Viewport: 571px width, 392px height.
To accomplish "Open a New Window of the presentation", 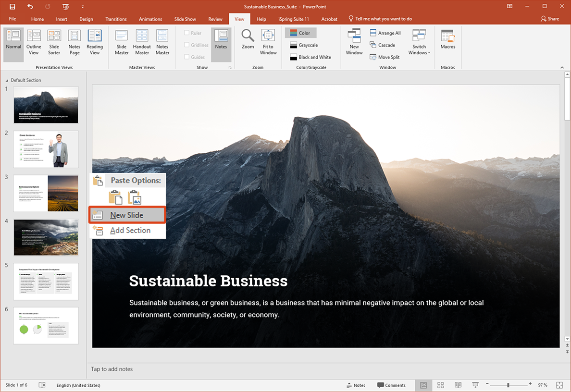I will point(354,41).
